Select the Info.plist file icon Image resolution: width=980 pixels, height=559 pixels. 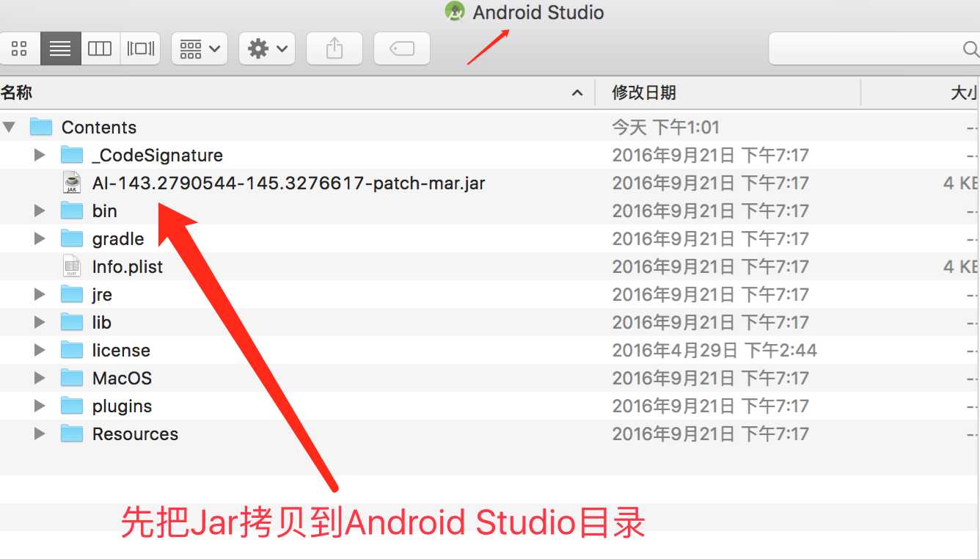click(x=72, y=266)
